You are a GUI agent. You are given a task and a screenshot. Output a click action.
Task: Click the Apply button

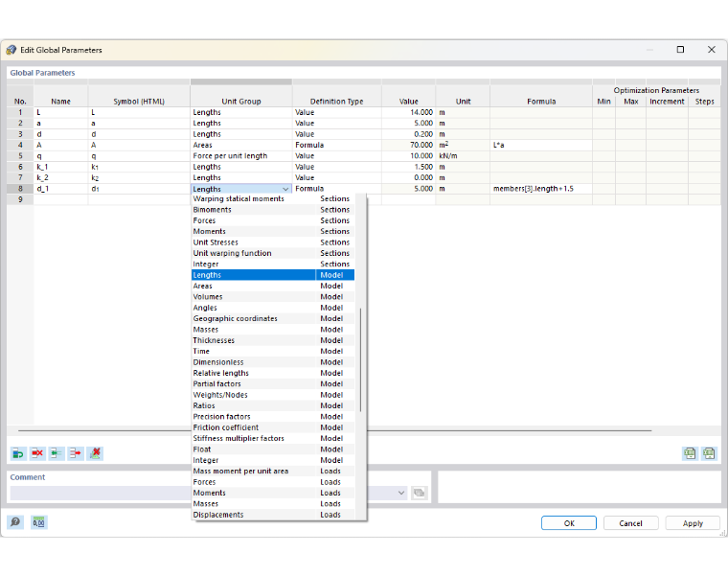pyautogui.click(x=693, y=523)
